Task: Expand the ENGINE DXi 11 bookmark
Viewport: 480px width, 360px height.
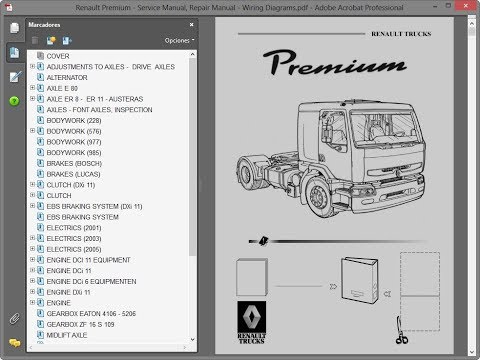Action: [32, 292]
